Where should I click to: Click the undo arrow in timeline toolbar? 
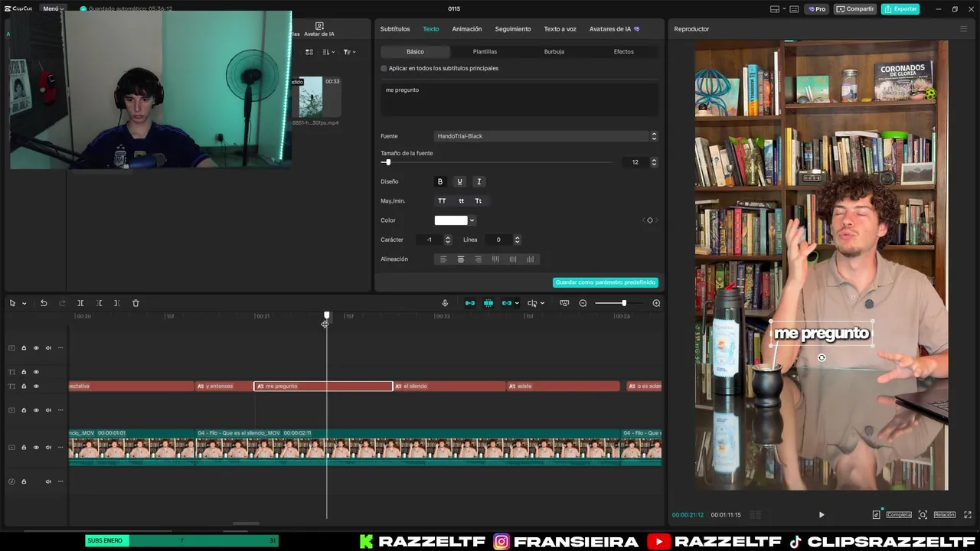point(44,303)
